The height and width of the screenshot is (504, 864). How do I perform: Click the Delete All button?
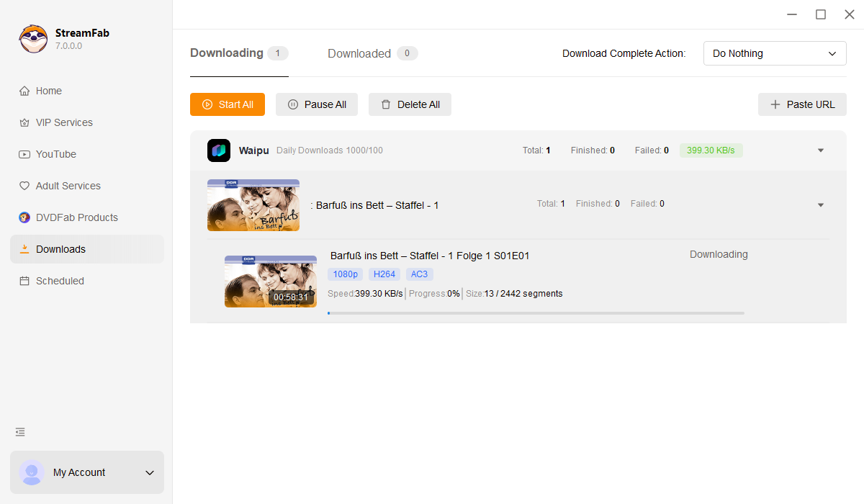(x=410, y=104)
